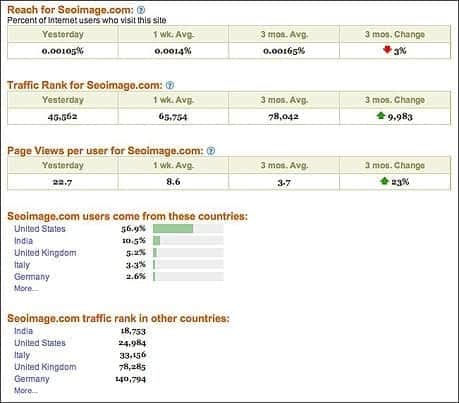Click the United States 56.9% percentage bar
The height and width of the screenshot is (403, 459).
[188, 229]
